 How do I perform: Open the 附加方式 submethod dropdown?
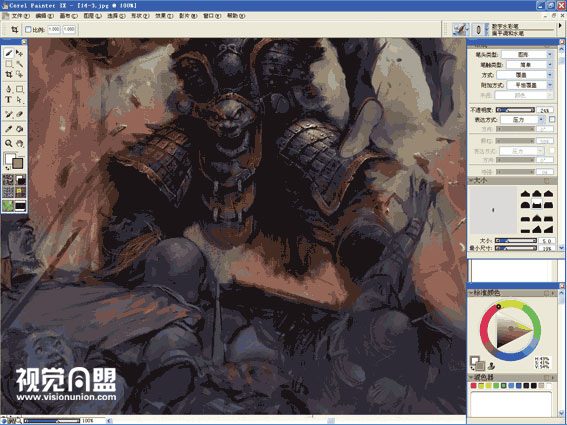pos(530,85)
